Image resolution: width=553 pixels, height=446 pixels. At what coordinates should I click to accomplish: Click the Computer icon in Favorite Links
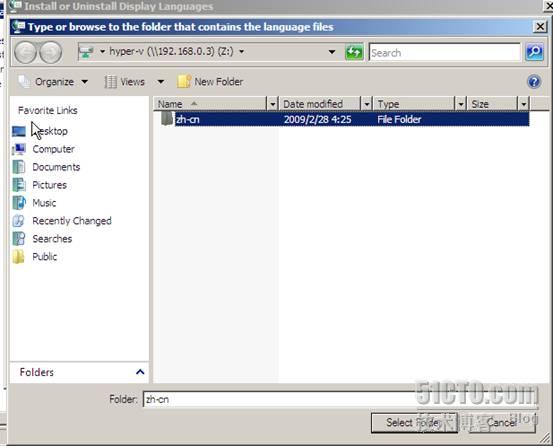point(19,149)
